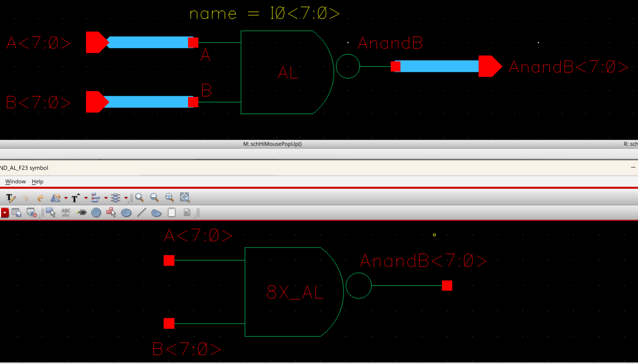Viewport: 638px width, 364px height.
Task: Click the Zoom To Selected area icon
Action: tap(185, 197)
